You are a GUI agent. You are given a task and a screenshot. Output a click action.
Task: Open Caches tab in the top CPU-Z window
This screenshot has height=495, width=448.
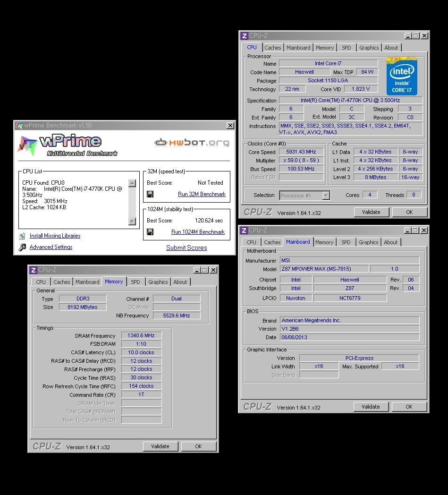pyautogui.click(x=272, y=48)
